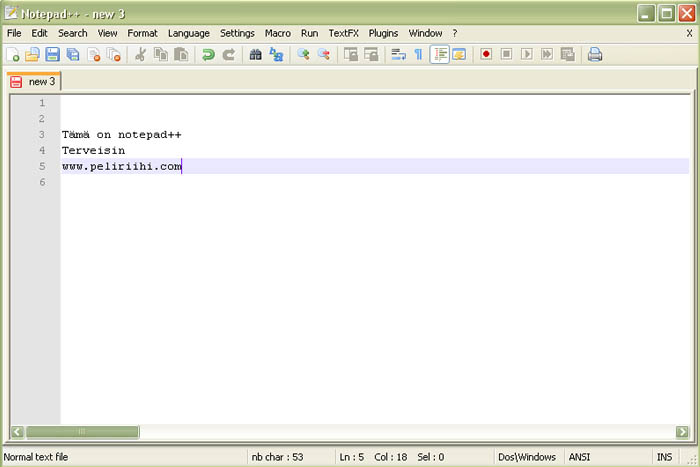This screenshot has height=467, width=700.
Task: Open the Replace dialog icon
Action: [x=276, y=54]
